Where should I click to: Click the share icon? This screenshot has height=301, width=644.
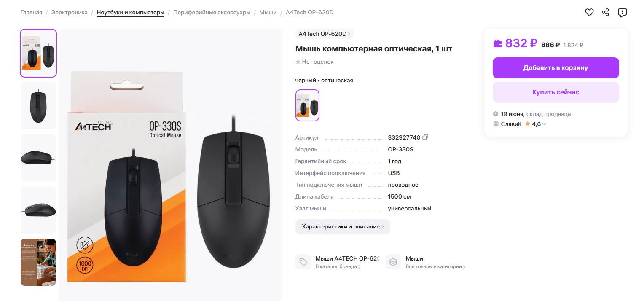coord(606,13)
